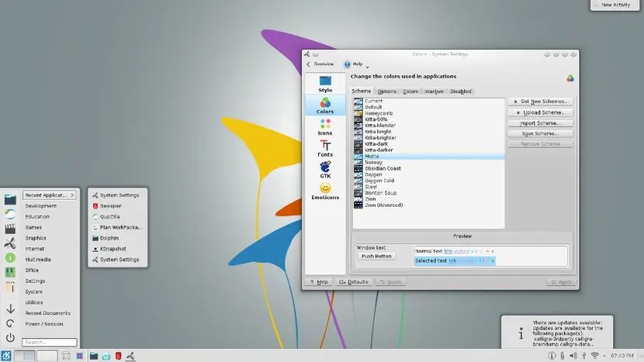Open Office category in launcher
Viewport: 644px width, 362px height.
coord(32,270)
